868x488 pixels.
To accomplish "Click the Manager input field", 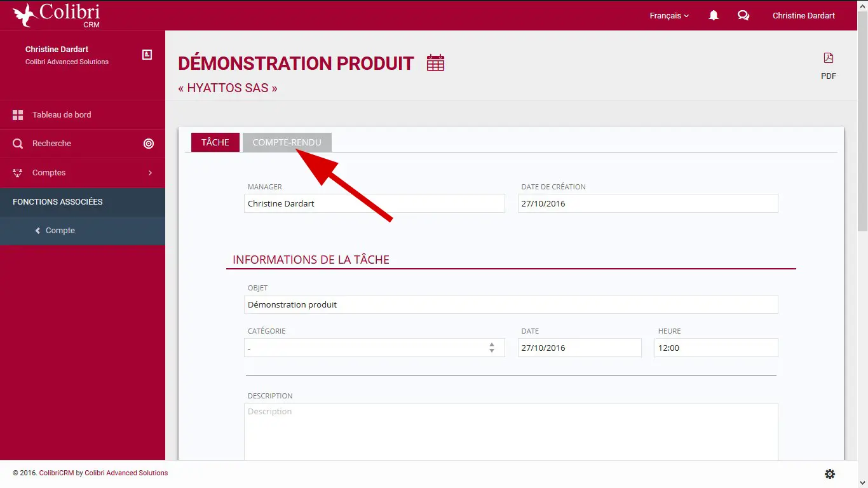I will click(374, 203).
